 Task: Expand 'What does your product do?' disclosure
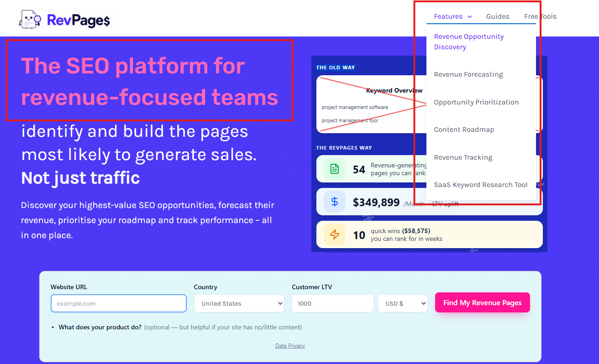click(176, 327)
